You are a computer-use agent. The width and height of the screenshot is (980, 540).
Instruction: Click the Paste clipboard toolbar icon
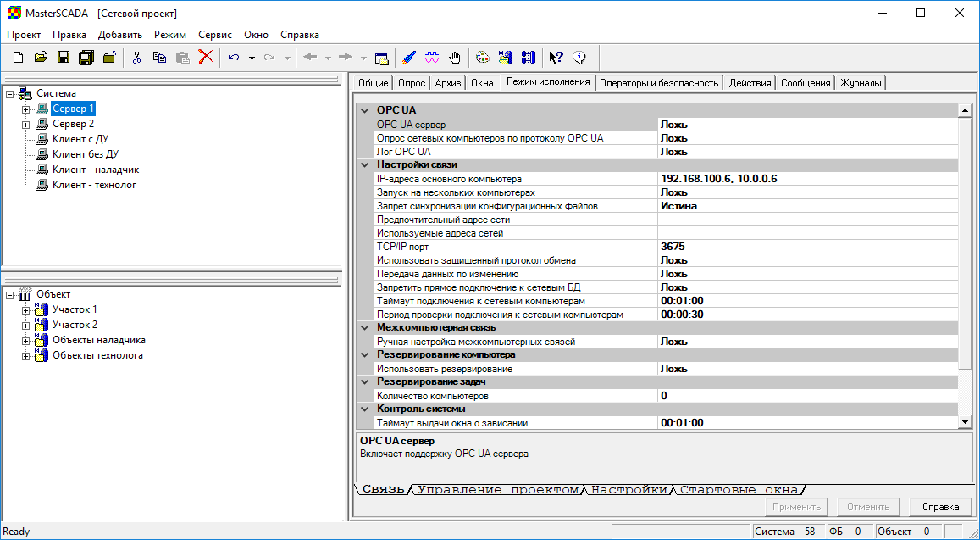182,58
